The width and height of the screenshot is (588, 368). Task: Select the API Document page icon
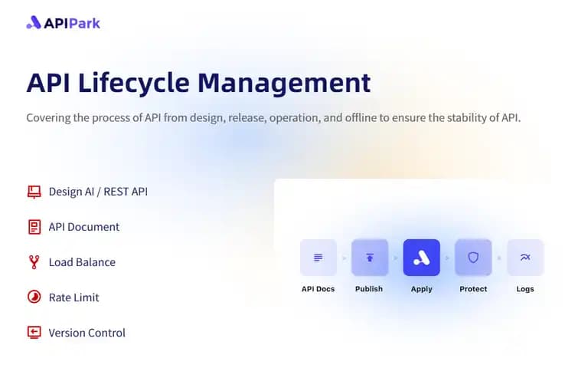[34, 227]
